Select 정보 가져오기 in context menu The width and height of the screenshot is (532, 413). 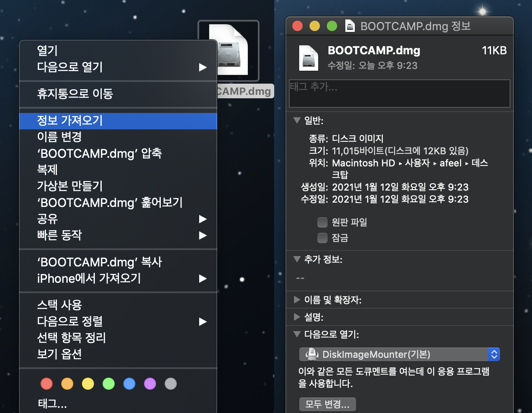click(x=118, y=120)
